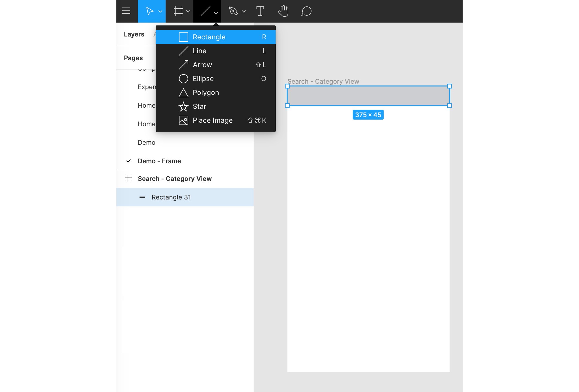The width and height of the screenshot is (579, 392).
Task: Select the Line tool
Action: pyautogui.click(x=215, y=51)
